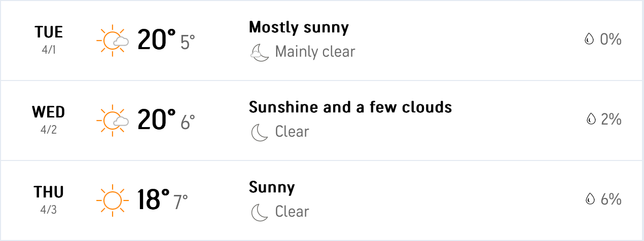Click Tuesday's 20° high temperature
The width and height of the screenshot is (644, 241).
coord(156,40)
